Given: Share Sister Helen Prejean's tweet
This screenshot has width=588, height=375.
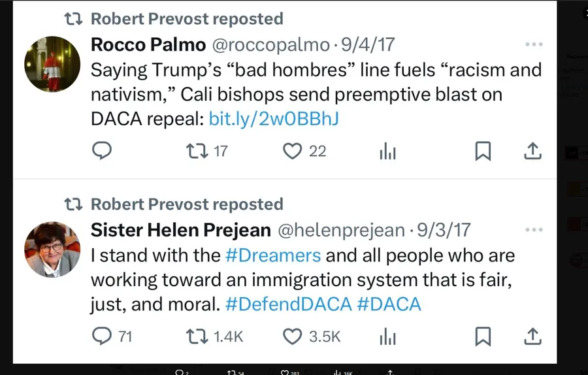Looking at the screenshot, I should click(x=532, y=336).
